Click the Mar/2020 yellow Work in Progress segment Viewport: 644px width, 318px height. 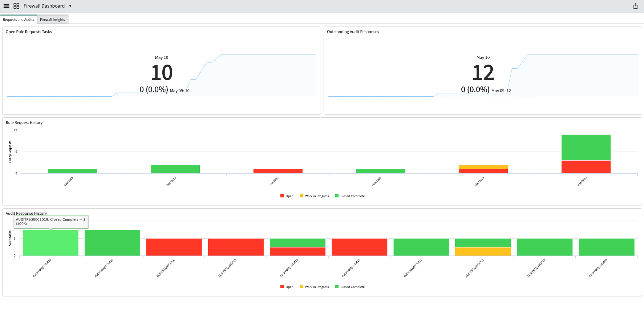coord(483,167)
